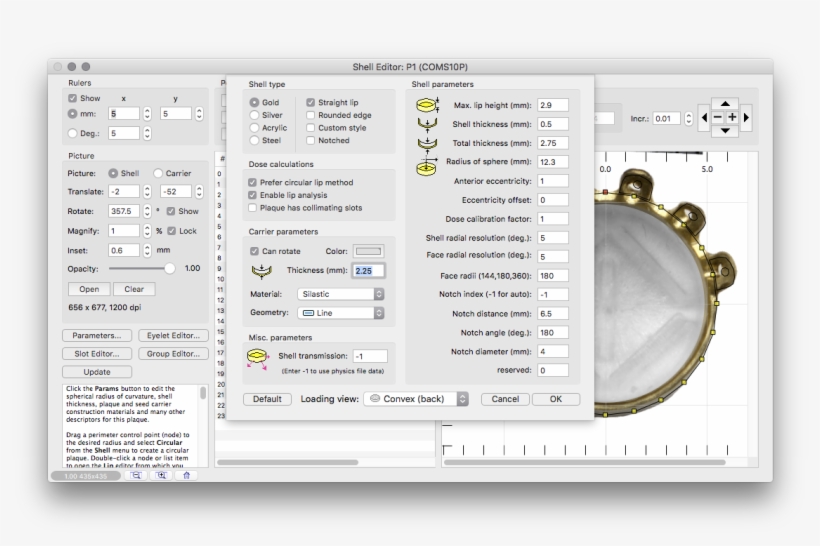Enable Rounded edge checkbox

point(311,115)
